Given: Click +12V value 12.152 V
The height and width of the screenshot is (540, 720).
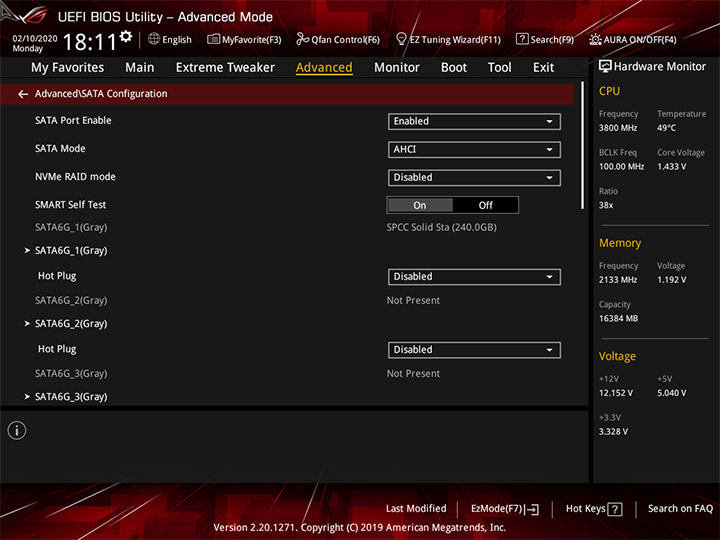Looking at the screenshot, I should coord(616,393).
